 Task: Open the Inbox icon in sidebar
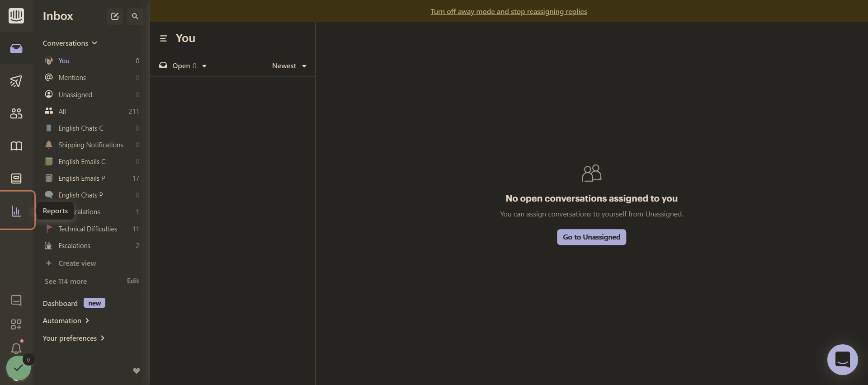pos(16,48)
